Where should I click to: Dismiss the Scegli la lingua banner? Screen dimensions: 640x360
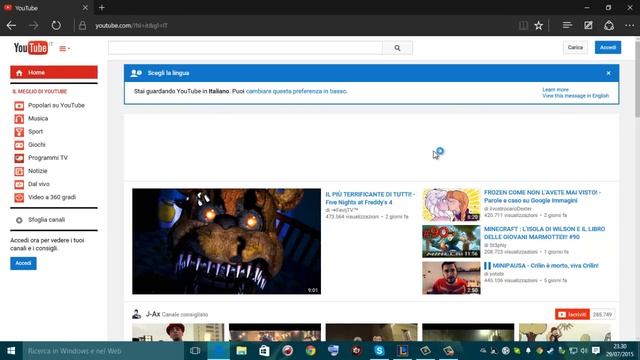point(609,73)
